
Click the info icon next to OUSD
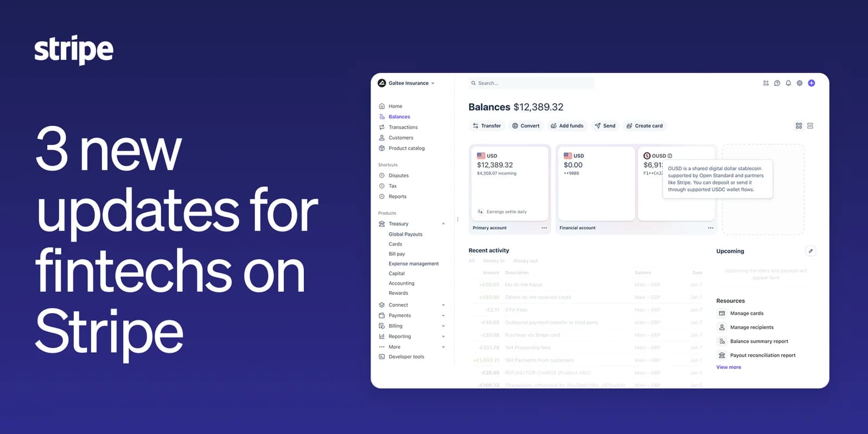click(670, 156)
